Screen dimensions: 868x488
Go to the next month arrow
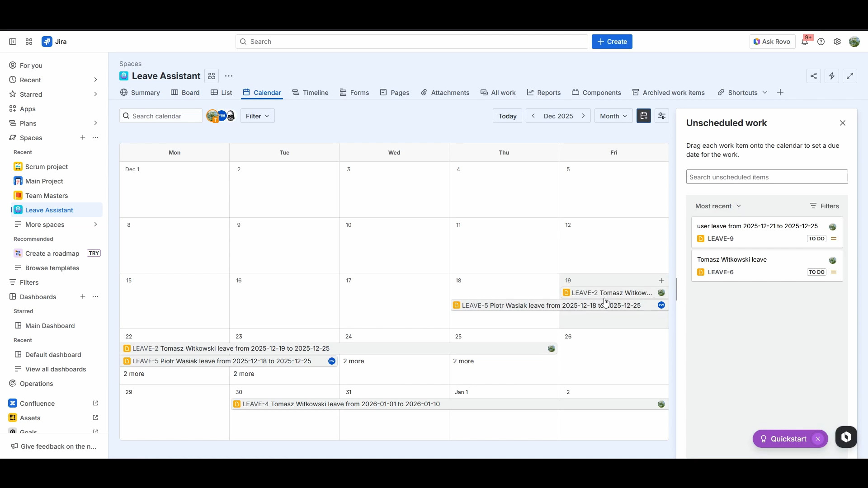pyautogui.click(x=583, y=116)
